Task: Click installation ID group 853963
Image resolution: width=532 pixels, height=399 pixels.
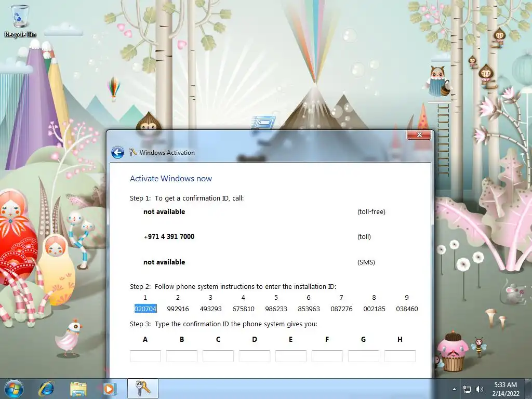Action: coord(309,309)
